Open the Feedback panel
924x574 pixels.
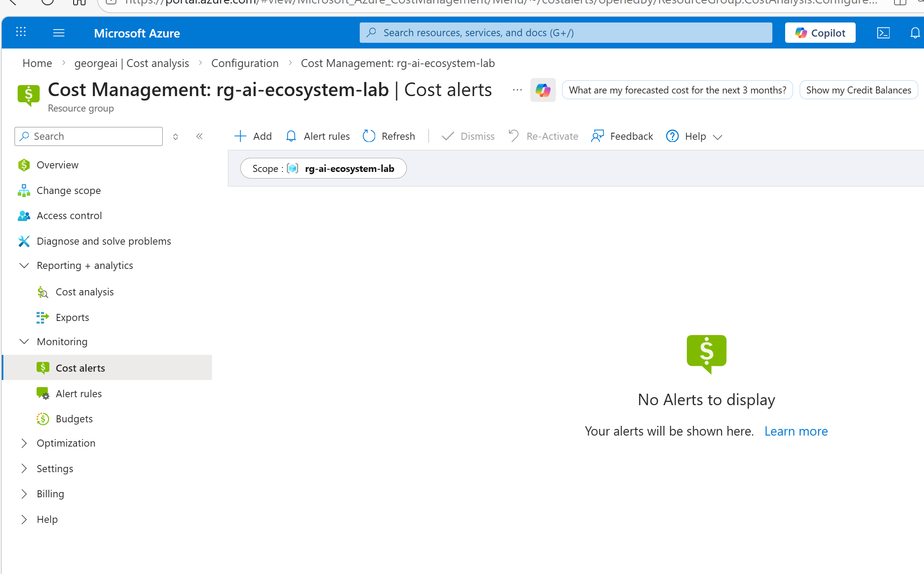pos(622,136)
